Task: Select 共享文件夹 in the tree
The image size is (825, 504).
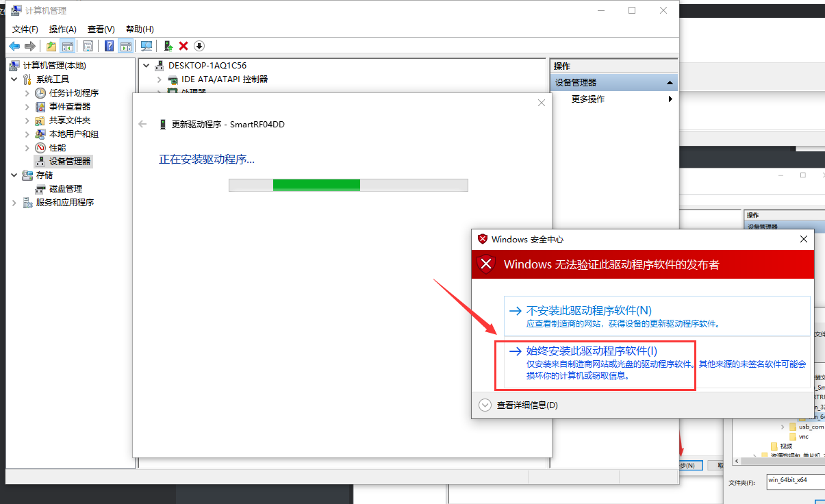Action: pyautogui.click(x=70, y=121)
